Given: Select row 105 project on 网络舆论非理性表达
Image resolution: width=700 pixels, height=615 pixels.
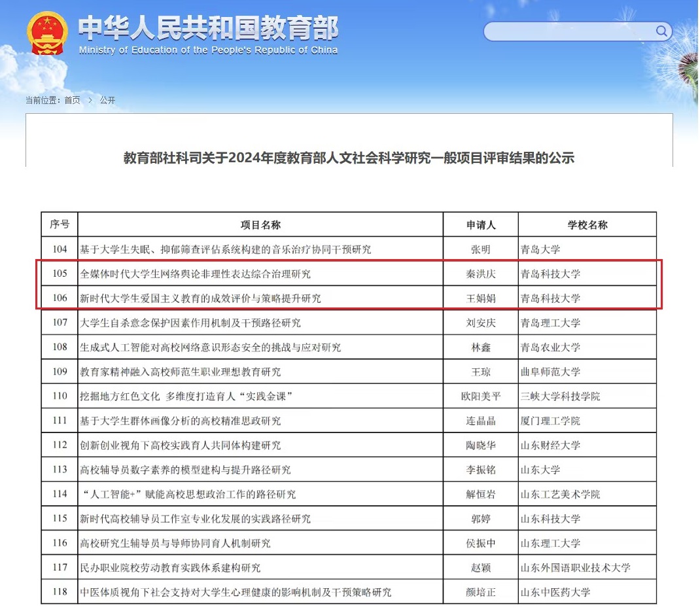Looking at the screenshot, I should [195, 273].
